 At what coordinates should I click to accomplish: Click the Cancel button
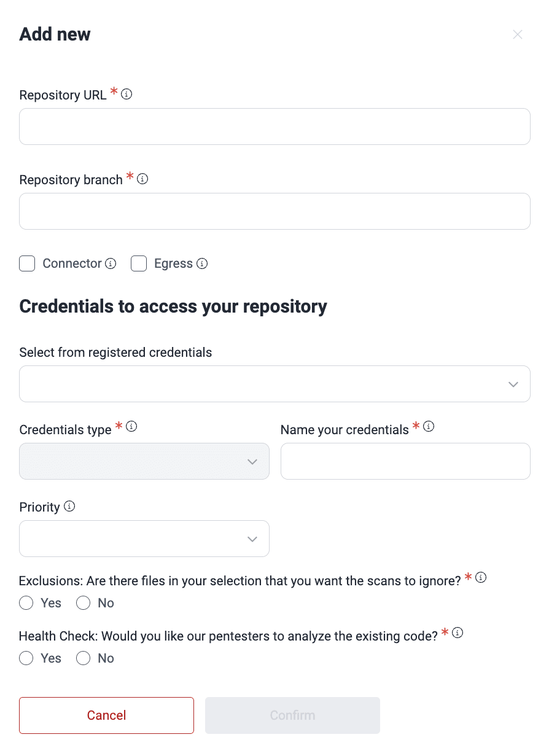tap(106, 715)
